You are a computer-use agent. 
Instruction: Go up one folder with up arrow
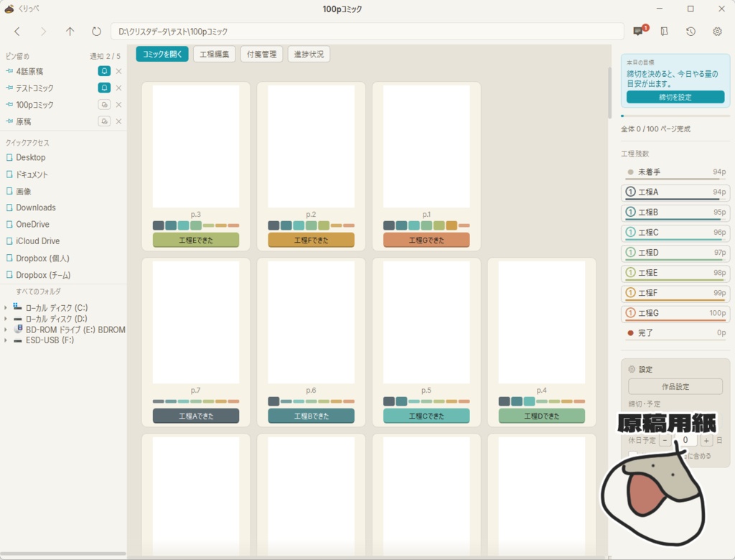pos(70,32)
